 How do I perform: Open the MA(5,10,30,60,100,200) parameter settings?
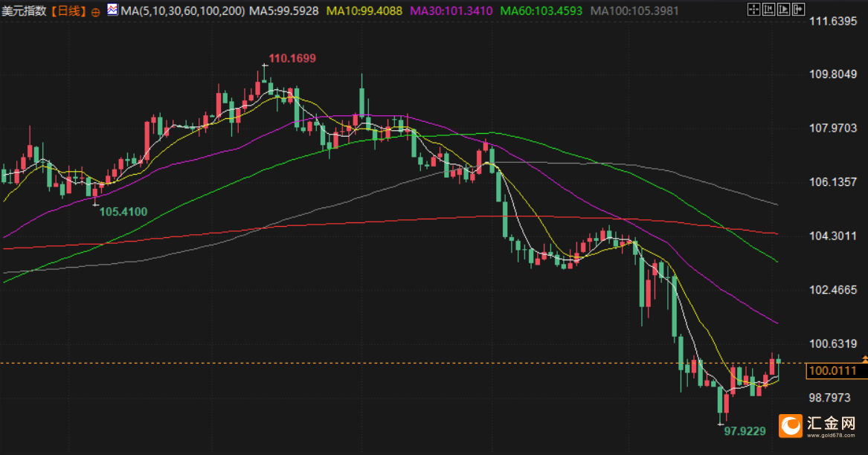coord(183,11)
